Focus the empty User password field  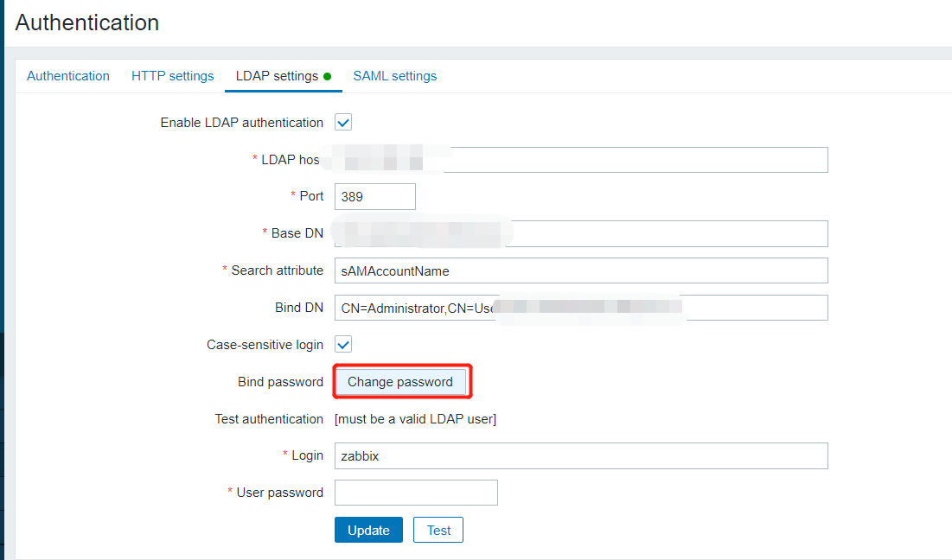pyautogui.click(x=416, y=493)
